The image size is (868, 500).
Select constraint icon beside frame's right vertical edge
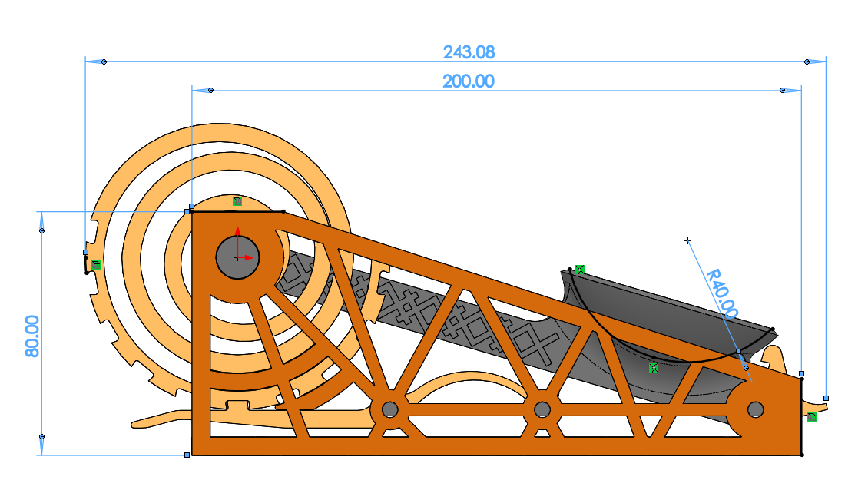click(812, 417)
